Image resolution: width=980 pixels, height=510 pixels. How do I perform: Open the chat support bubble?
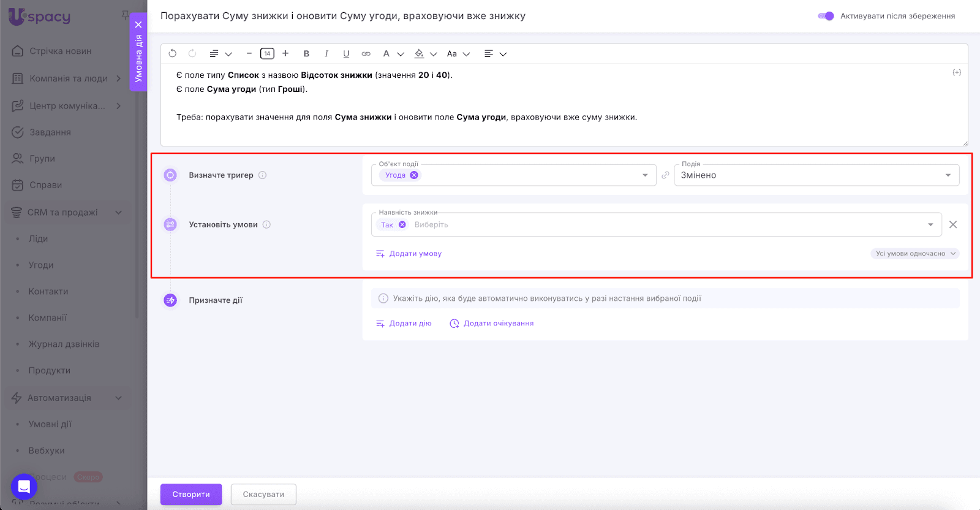[x=24, y=487]
